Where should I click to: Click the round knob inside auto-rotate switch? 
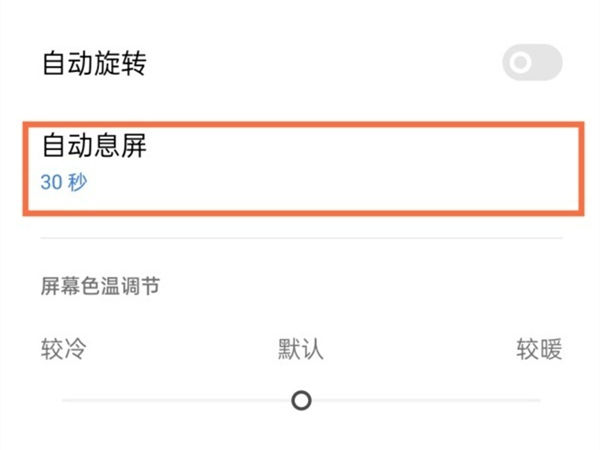pos(520,65)
